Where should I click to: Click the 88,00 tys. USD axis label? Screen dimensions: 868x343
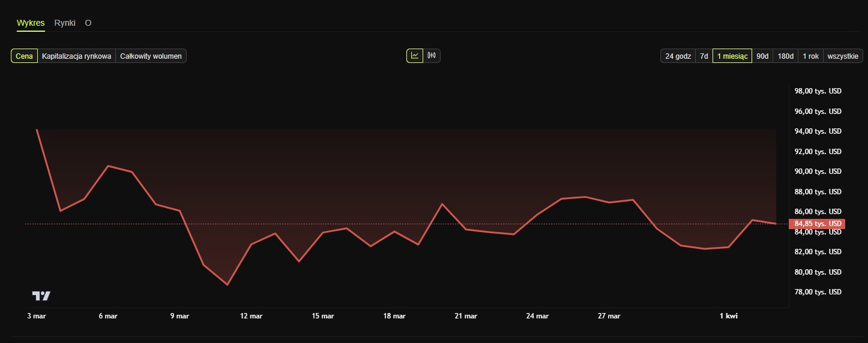(x=818, y=192)
